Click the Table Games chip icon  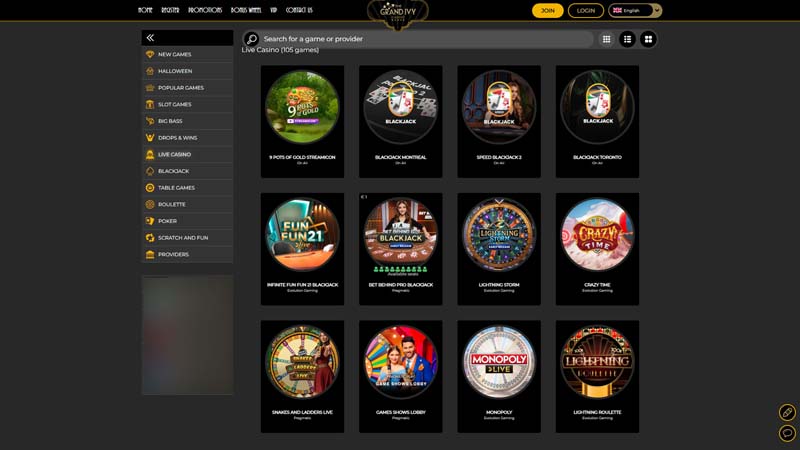coord(150,188)
